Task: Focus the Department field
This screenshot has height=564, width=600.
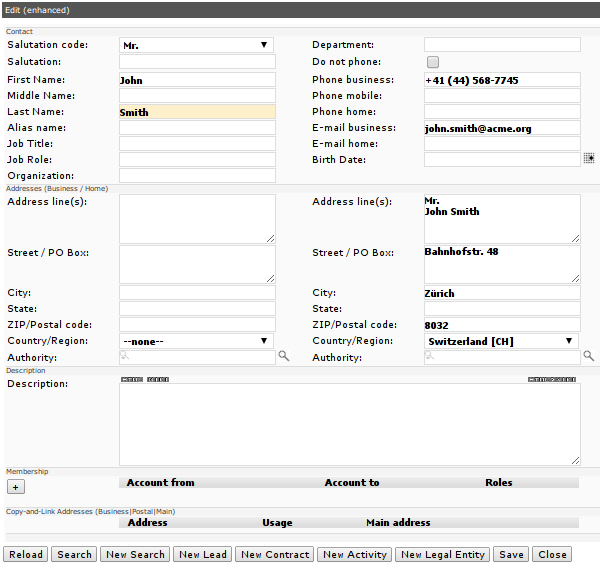Action: [x=502, y=45]
